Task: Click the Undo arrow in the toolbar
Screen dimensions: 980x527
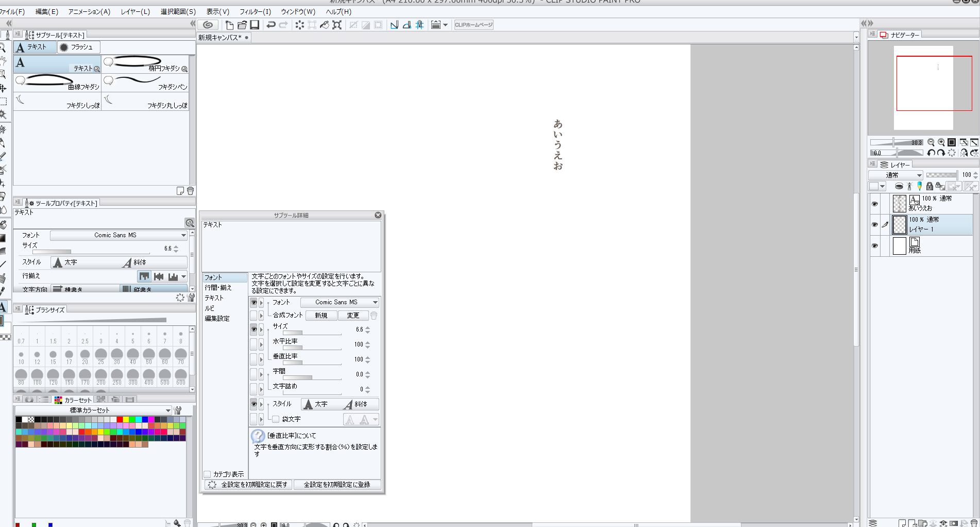Action: (x=271, y=25)
